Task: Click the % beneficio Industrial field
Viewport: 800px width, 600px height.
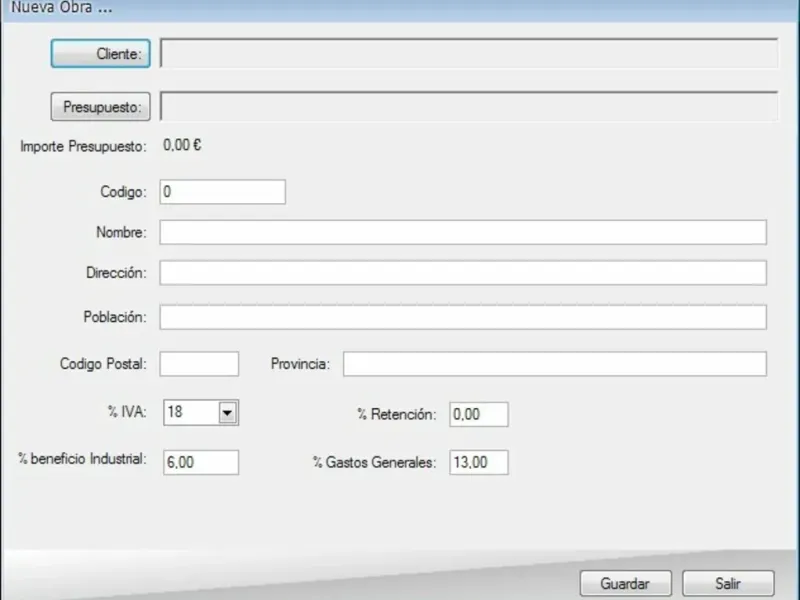Action: coord(201,462)
